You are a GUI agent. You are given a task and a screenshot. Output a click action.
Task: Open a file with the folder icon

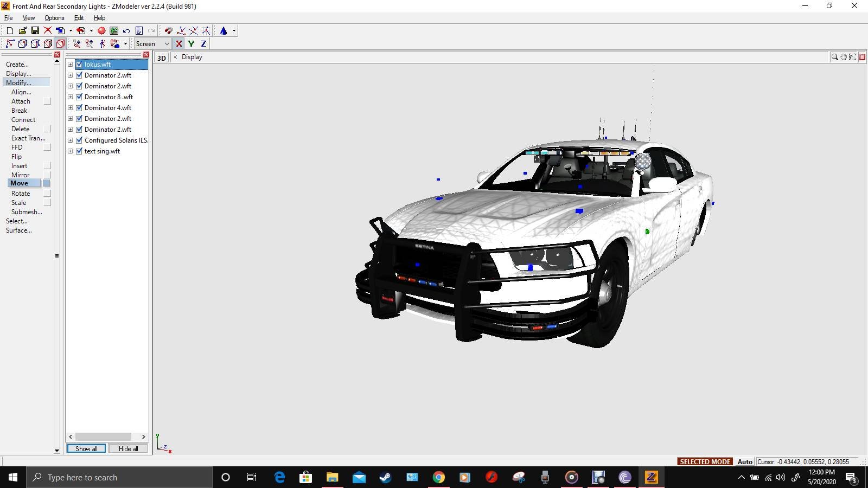point(22,31)
